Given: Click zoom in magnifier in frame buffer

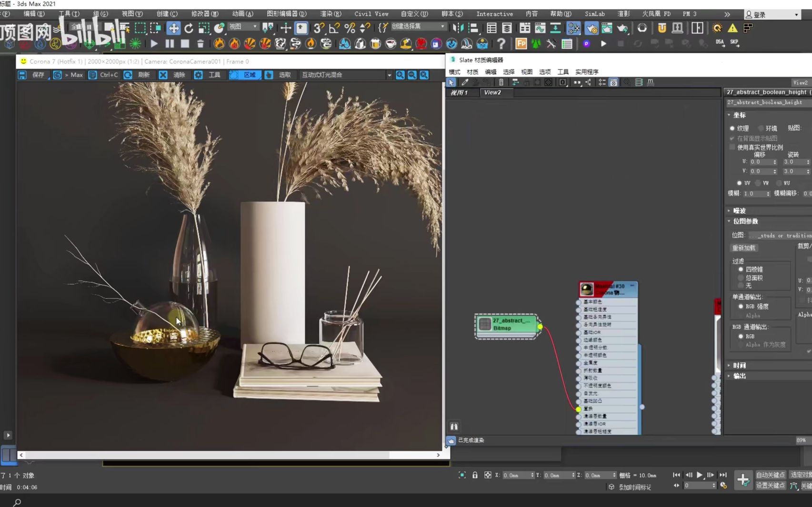Looking at the screenshot, I should coord(400,75).
